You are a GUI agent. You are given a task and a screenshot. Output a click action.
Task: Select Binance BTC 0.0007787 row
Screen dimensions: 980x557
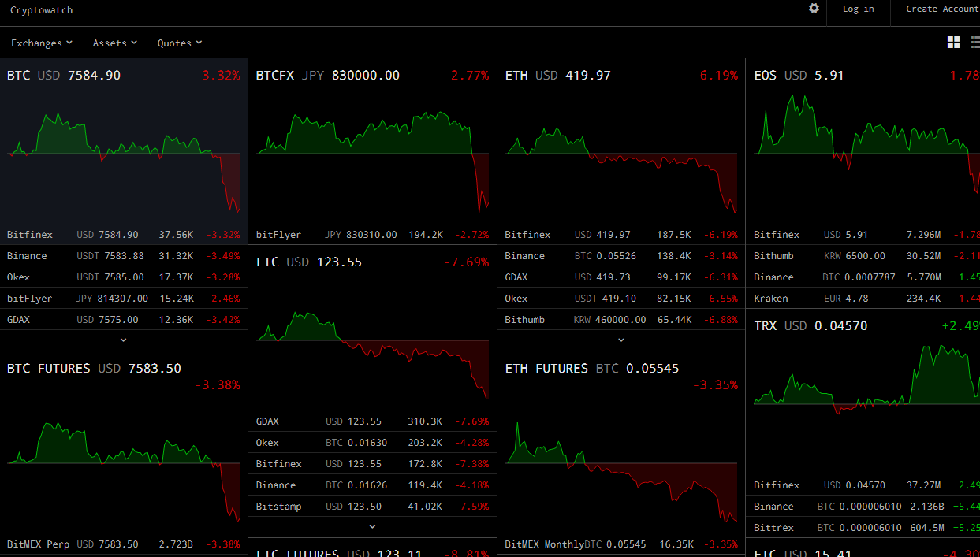click(x=863, y=277)
